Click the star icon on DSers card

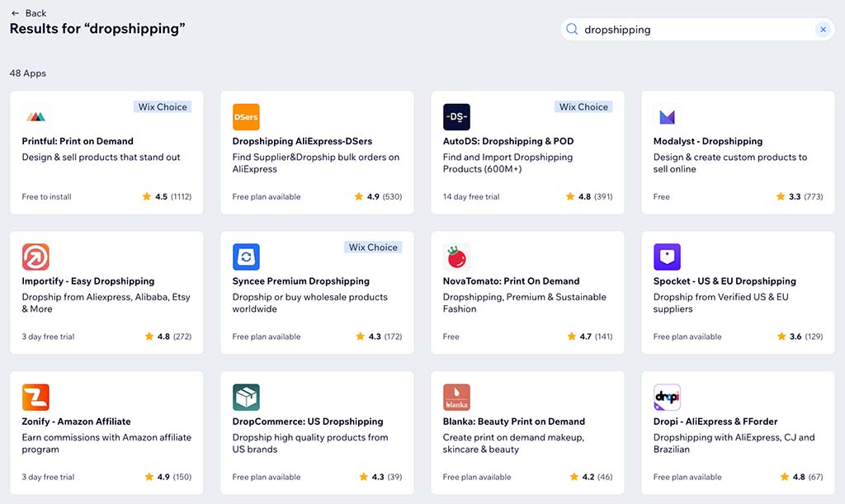358,196
